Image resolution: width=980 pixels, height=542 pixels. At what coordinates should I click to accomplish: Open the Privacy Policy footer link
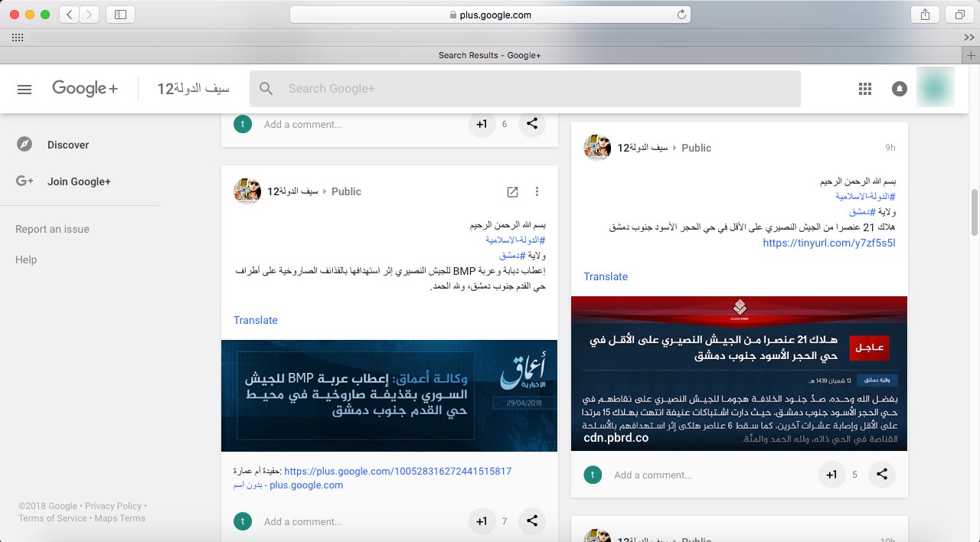[x=113, y=506]
